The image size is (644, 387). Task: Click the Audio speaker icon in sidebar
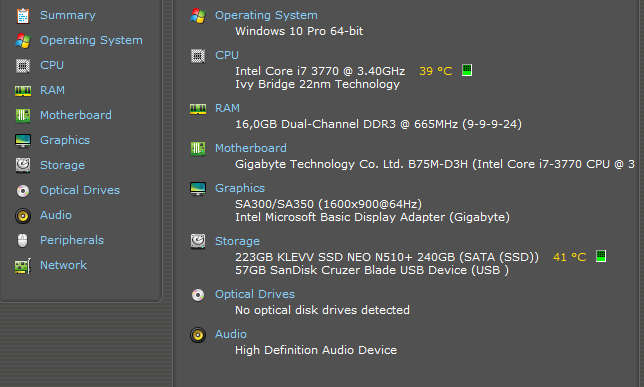coord(23,216)
